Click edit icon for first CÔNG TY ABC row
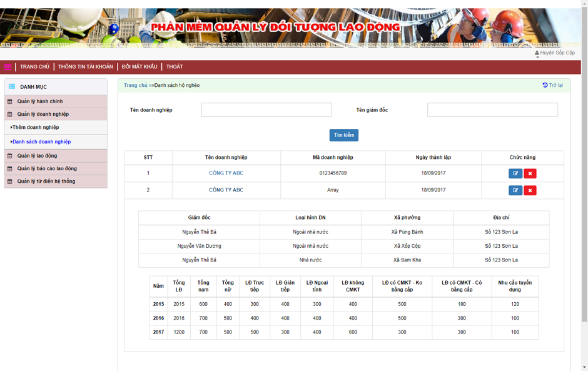The height and width of the screenshot is (371, 588). point(515,173)
